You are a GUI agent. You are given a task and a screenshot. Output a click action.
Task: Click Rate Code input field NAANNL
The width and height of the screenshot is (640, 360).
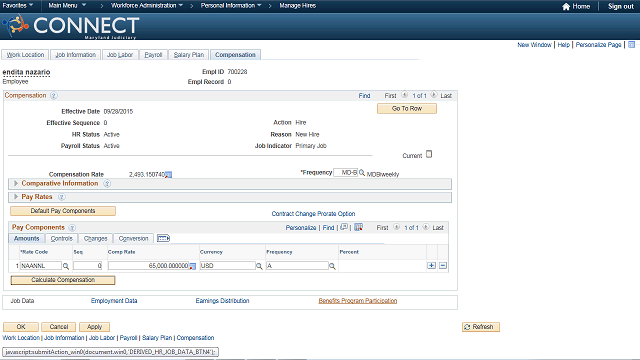(x=41, y=266)
